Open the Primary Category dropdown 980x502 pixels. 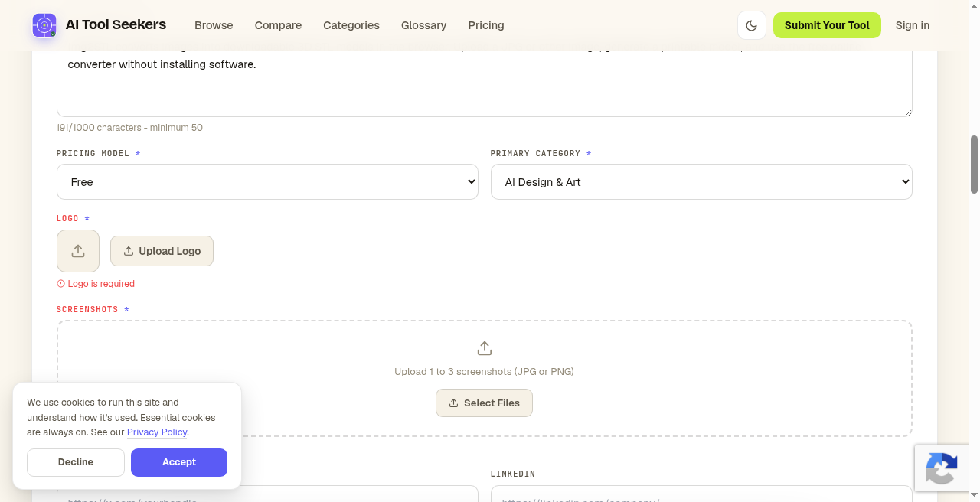(701, 182)
